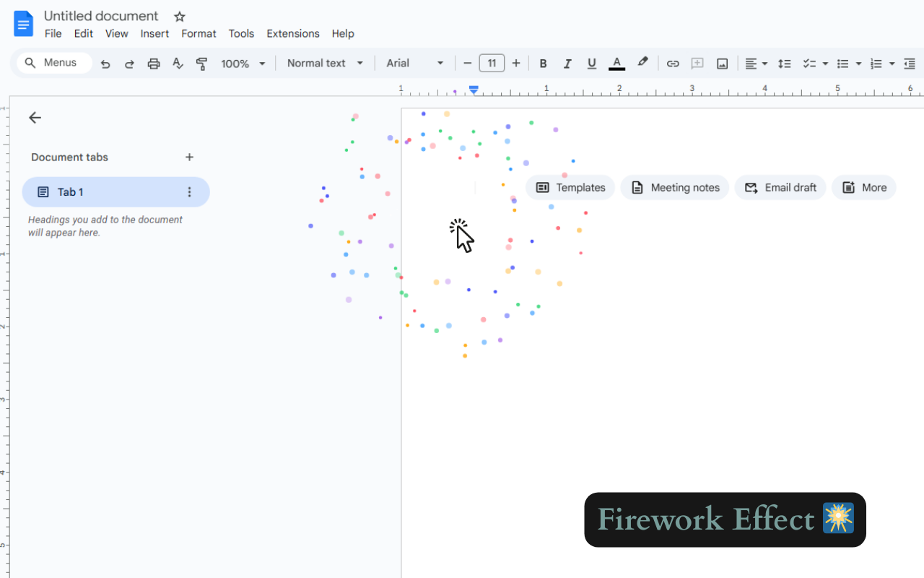This screenshot has height=578, width=924.
Task: Open the Normal text style dropdown
Action: pyautogui.click(x=325, y=64)
